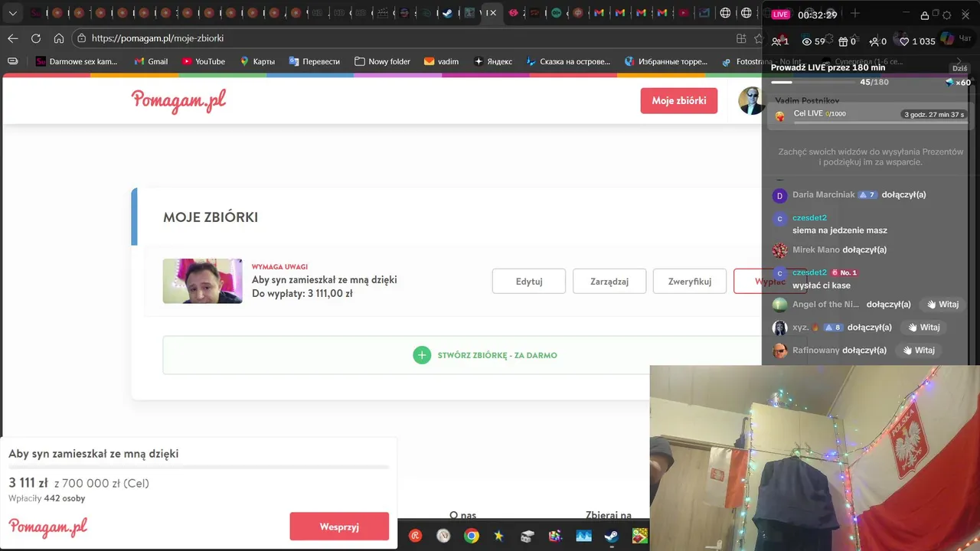The image size is (980, 551).
Task: Click the donation progress bar in widget
Action: (199, 467)
